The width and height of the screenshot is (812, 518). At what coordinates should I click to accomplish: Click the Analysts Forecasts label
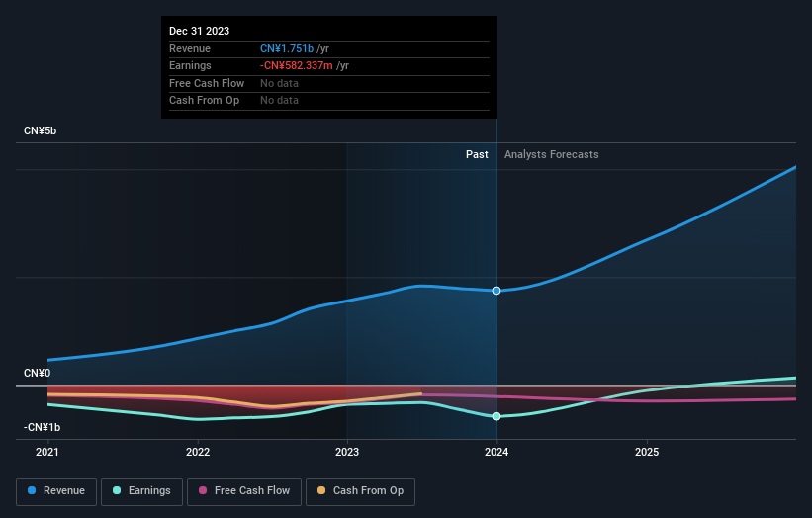click(x=552, y=155)
